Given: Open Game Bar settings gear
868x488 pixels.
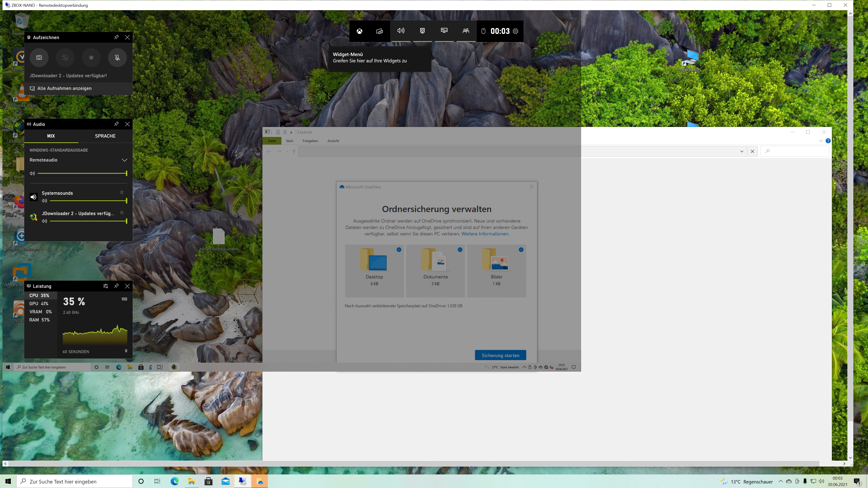Looking at the screenshot, I should tap(515, 31).
